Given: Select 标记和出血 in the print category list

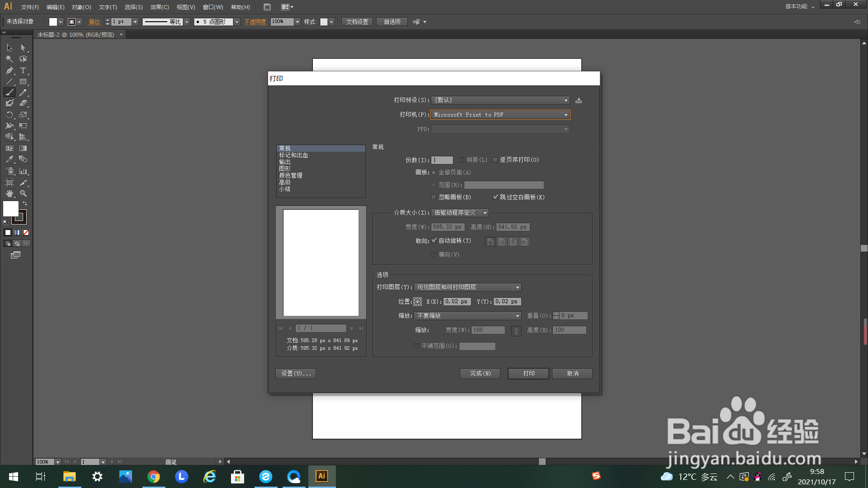Looking at the screenshot, I should click(x=293, y=155).
